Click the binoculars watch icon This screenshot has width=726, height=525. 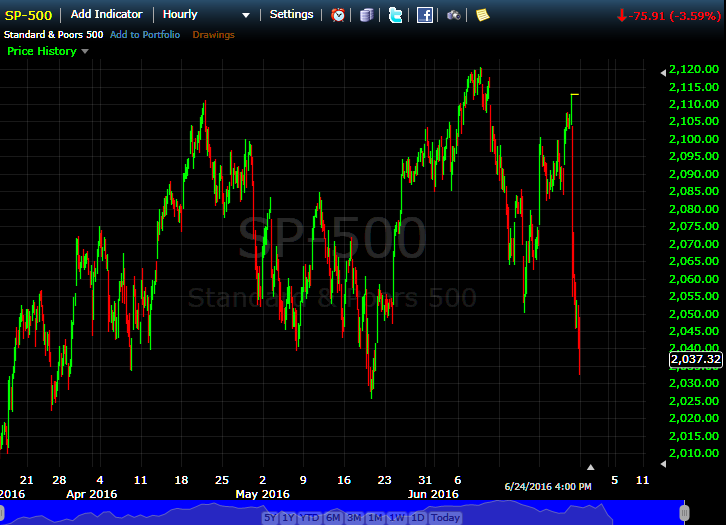coord(454,15)
